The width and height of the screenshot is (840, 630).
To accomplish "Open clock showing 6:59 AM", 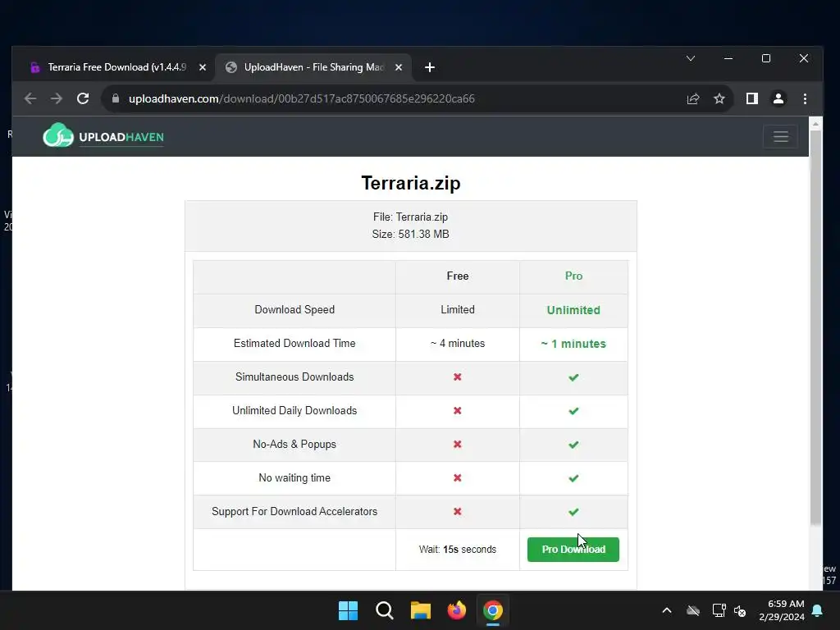I will (782, 610).
